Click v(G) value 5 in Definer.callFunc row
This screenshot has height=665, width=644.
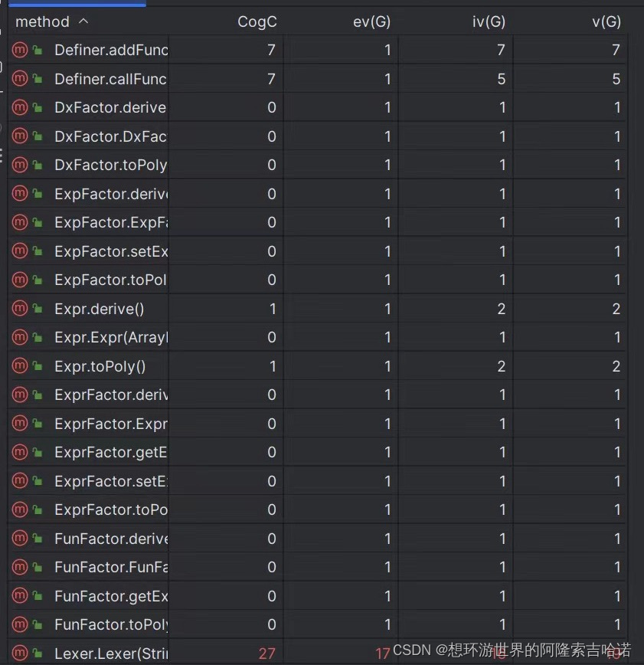click(616, 79)
